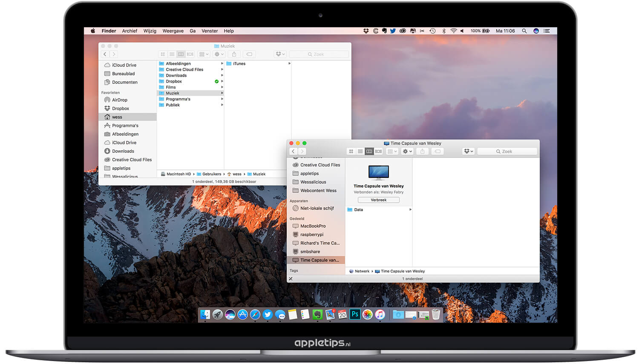Open Notification Center list icon
Viewport: 639px width, 364px height.
pyautogui.click(x=547, y=31)
